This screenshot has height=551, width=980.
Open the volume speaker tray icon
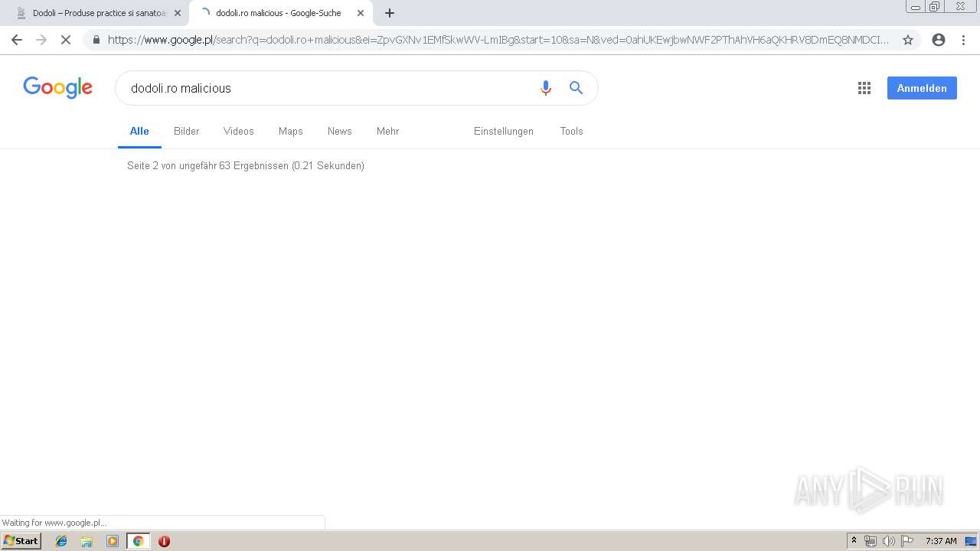[x=889, y=541]
